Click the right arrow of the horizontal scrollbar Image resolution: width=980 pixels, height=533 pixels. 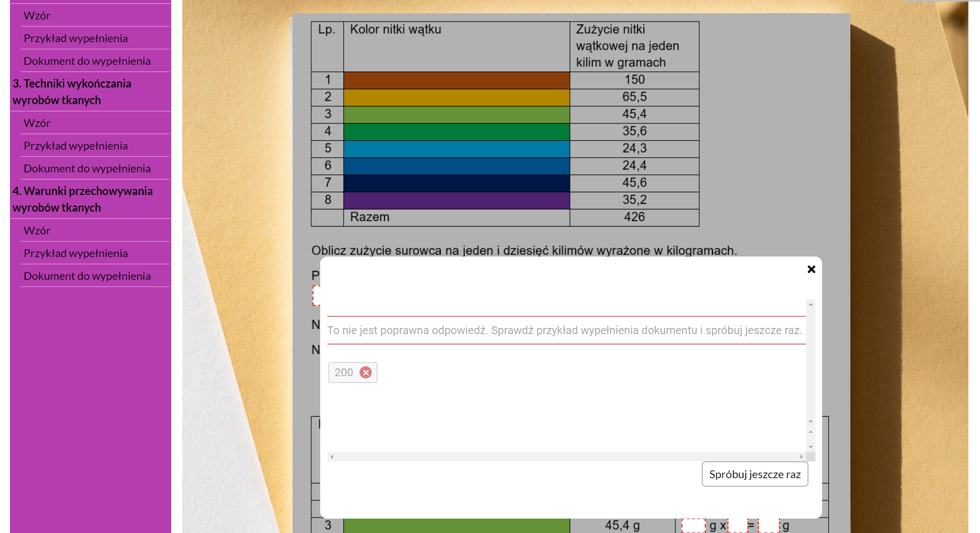[801, 457]
